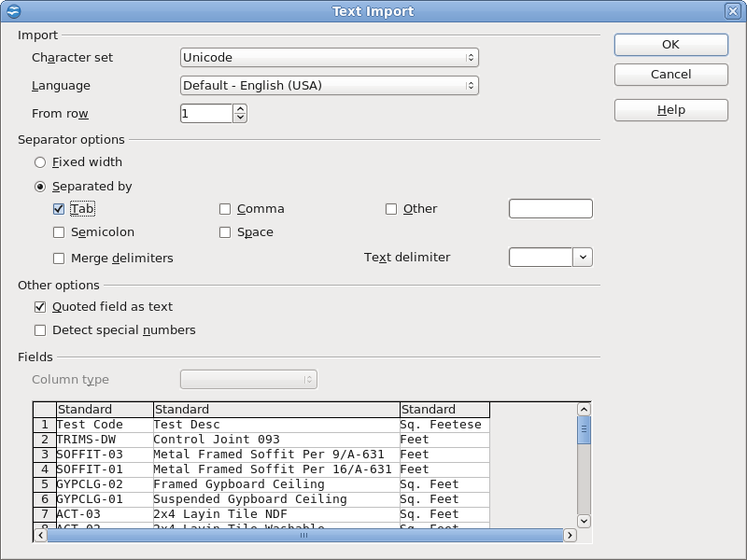Click the Other separator text field

click(x=550, y=208)
